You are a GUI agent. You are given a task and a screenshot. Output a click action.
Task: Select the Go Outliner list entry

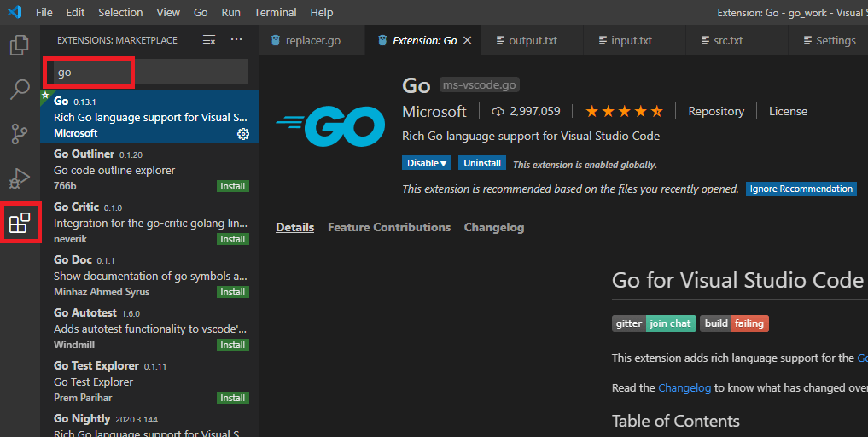149,170
